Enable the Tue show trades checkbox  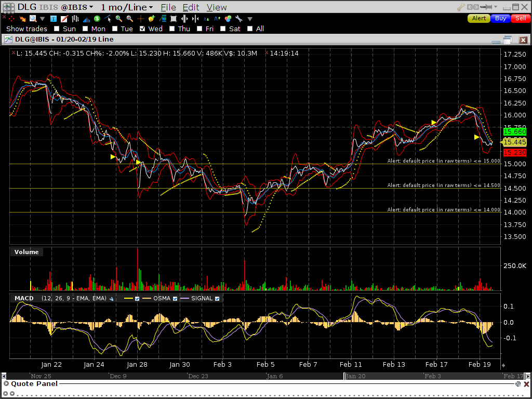pyautogui.click(x=115, y=29)
